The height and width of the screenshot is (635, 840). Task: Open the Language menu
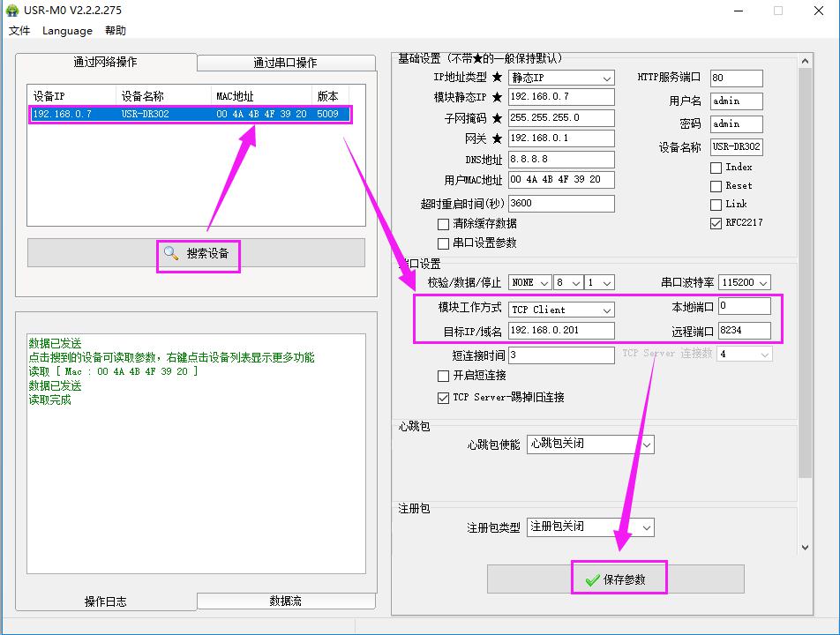coord(67,31)
